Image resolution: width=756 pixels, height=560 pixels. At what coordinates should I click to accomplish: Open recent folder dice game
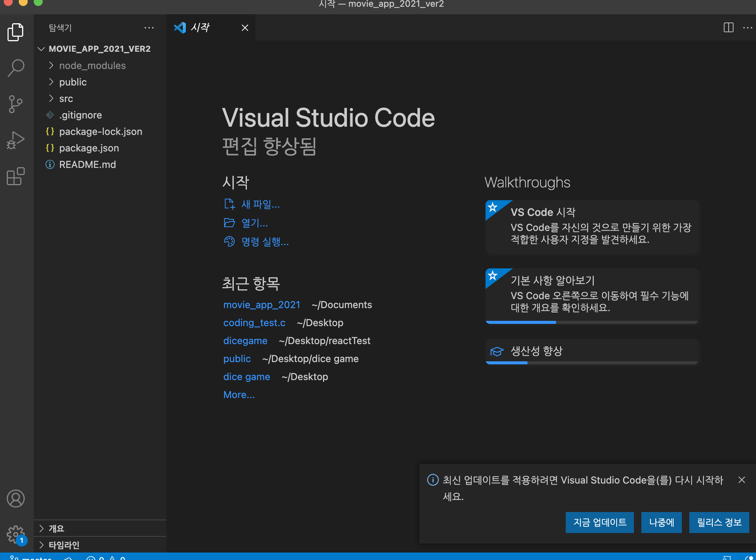pyautogui.click(x=247, y=377)
